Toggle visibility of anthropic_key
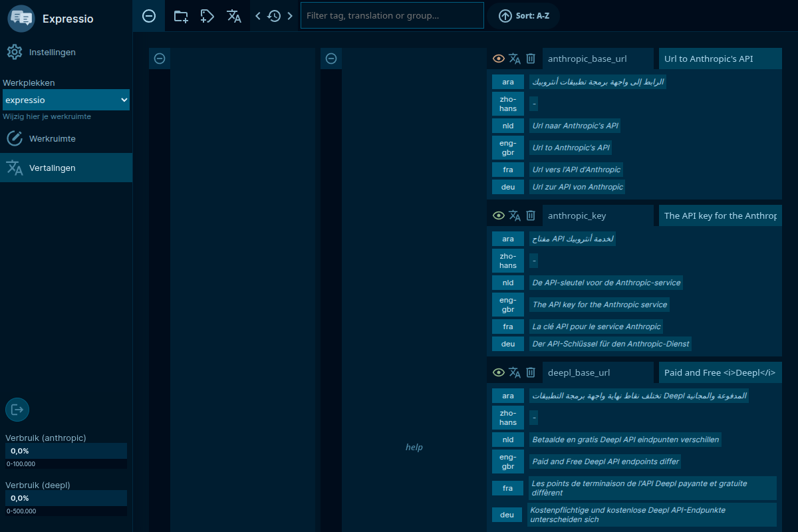Image resolution: width=798 pixels, height=532 pixels. tap(499, 215)
